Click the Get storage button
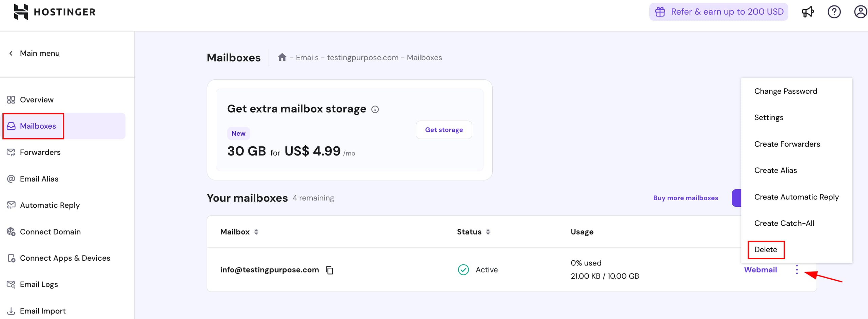This screenshot has width=868, height=319. 443,130
